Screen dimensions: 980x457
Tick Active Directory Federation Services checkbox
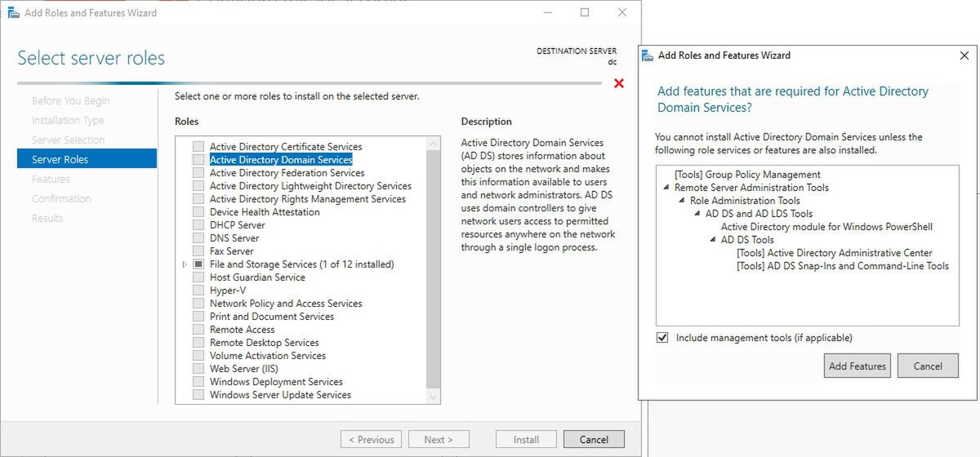198,173
